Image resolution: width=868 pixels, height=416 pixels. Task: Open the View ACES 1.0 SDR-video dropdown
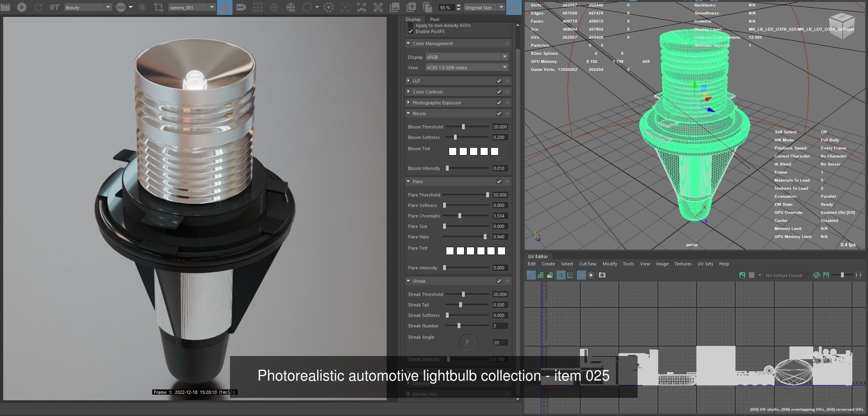click(467, 67)
